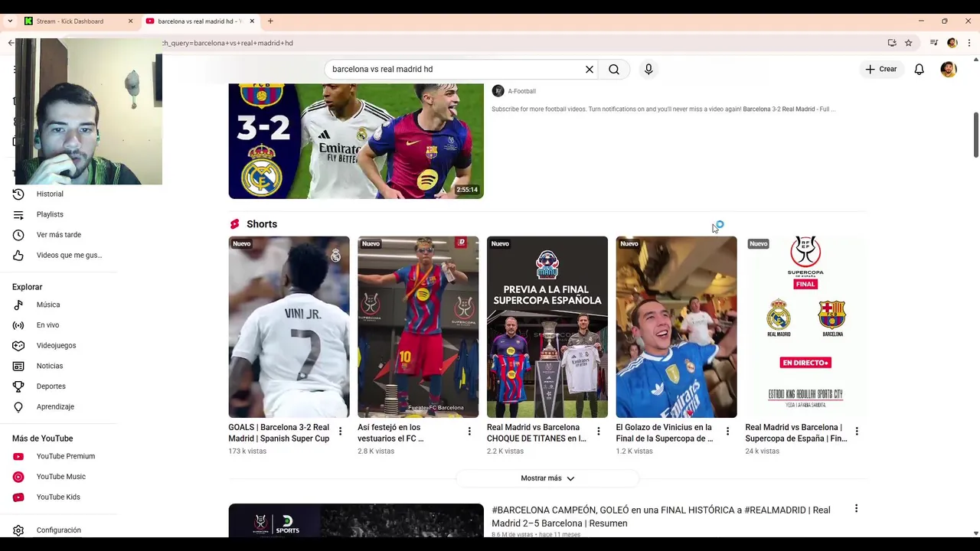Click the Explorar sidebar heading
The image size is (980, 551).
[x=27, y=287]
